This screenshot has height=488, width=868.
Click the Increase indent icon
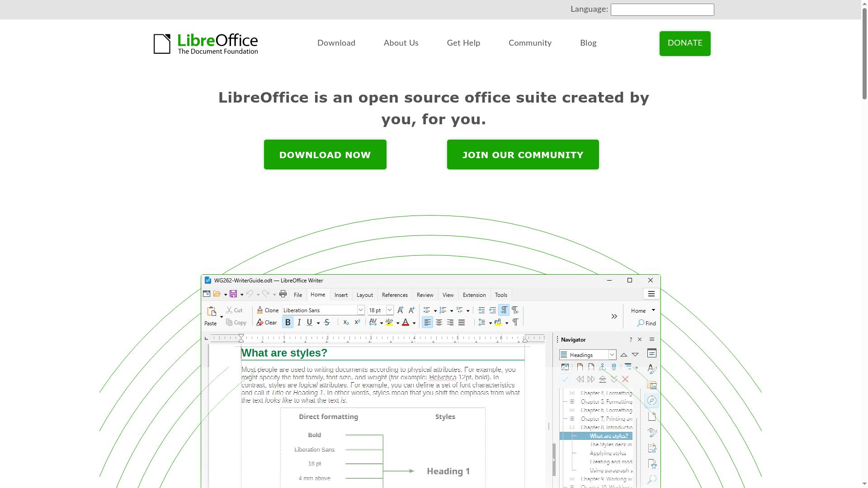(x=481, y=310)
